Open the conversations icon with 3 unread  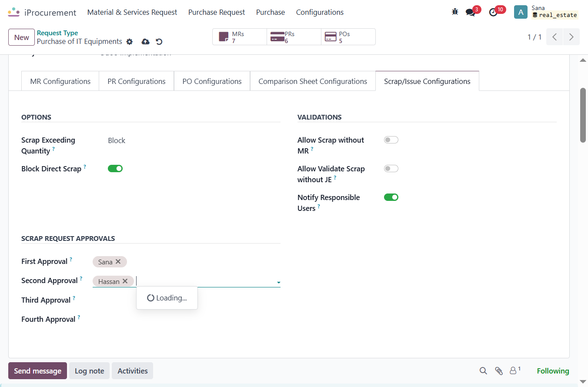pos(471,12)
